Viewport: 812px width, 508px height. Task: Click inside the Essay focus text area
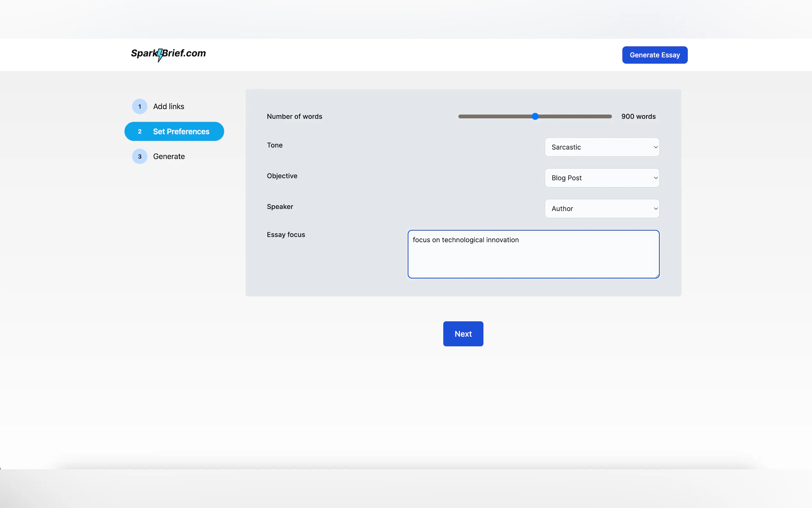point(533,259)
